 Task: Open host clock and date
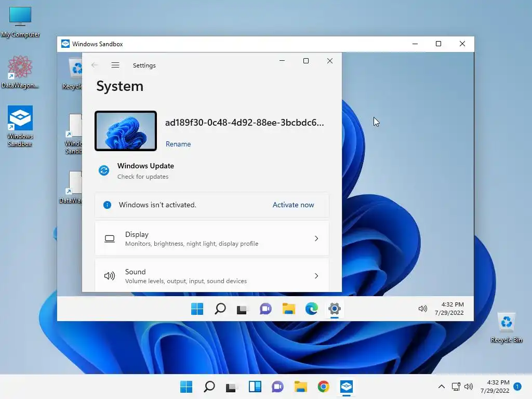click(495, 387)
